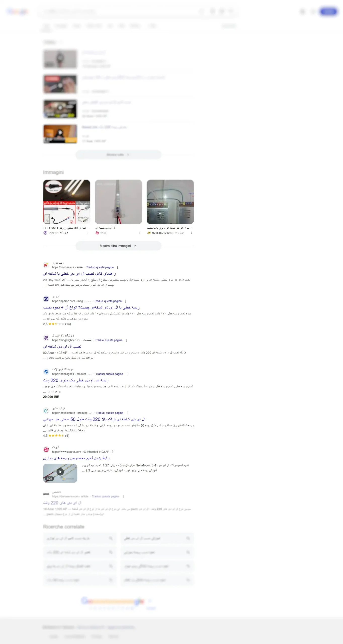343x644 pixels.
Task: Click the ارکید استور site name
Action: pos(58,409)
